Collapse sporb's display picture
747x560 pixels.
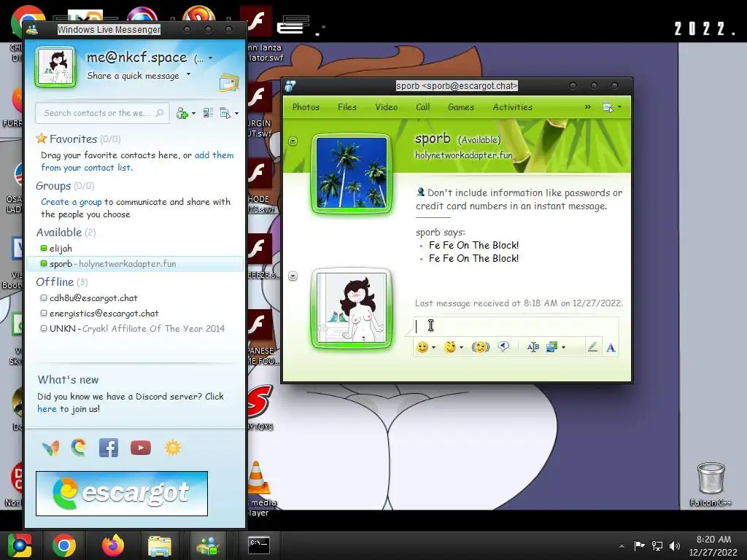pyautogui.click(x=293, y=141)
